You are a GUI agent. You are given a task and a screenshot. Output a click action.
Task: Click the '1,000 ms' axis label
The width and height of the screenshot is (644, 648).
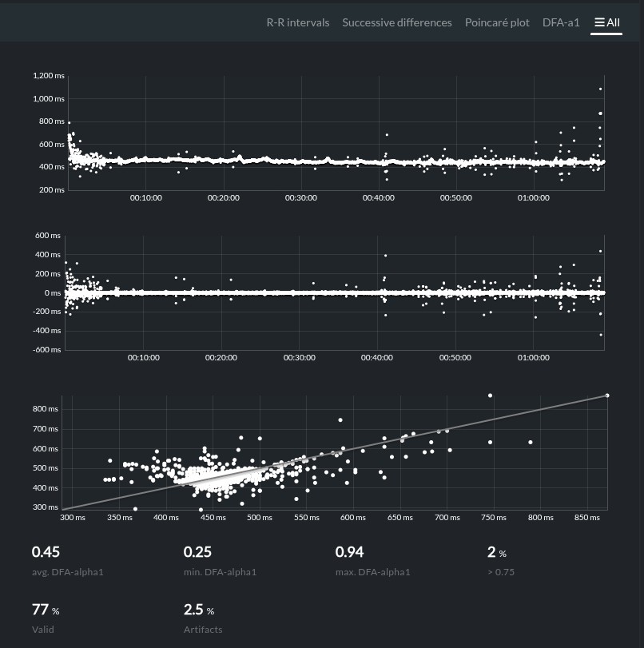pos(49,99)
